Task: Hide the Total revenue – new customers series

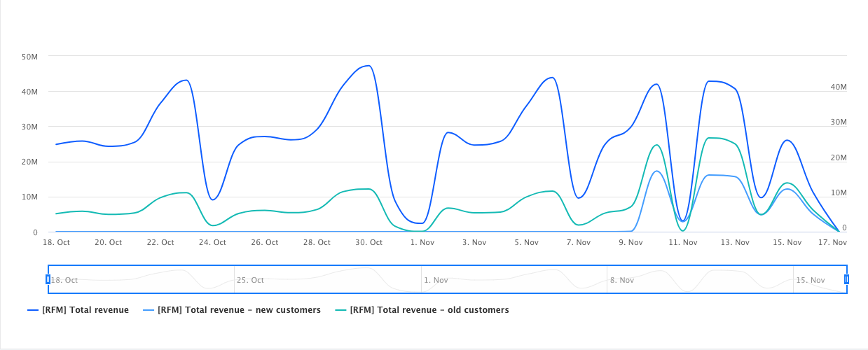Action: [239, 310]
